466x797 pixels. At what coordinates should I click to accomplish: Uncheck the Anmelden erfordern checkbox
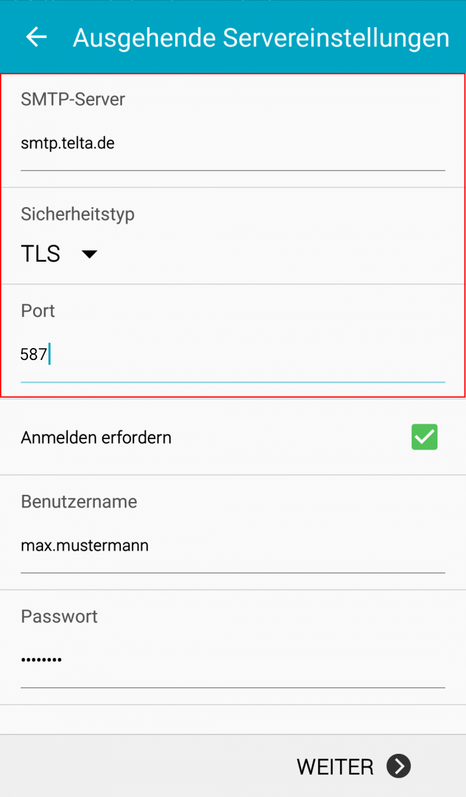click(424, 437)
